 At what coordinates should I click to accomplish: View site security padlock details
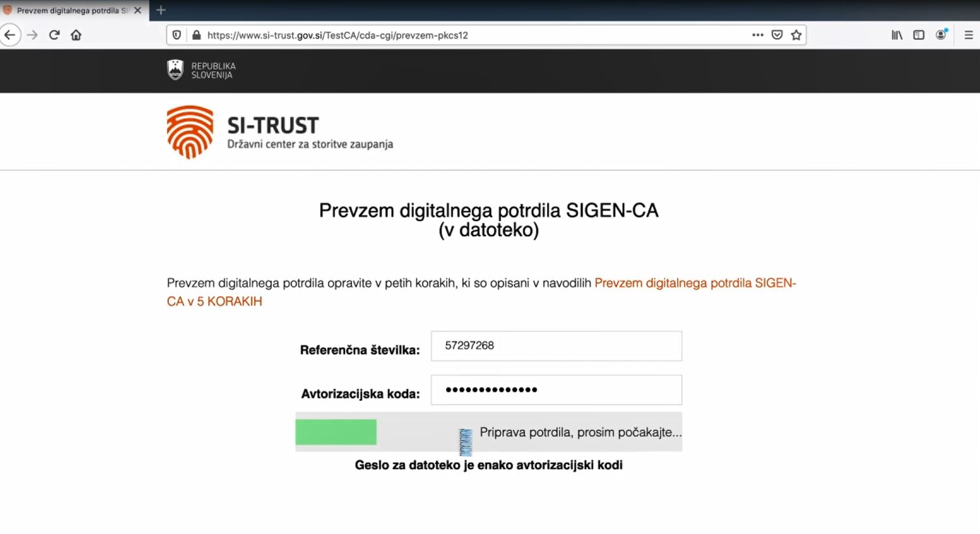196,35
